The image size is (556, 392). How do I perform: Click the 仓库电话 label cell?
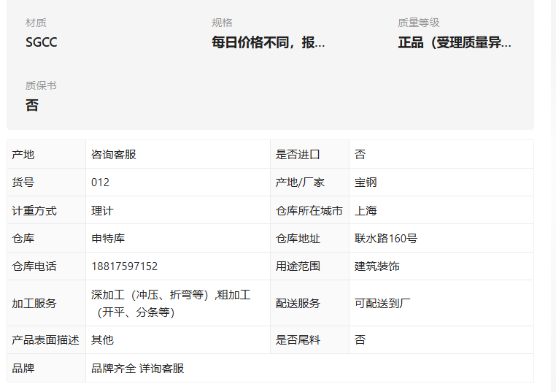(x=46, y=266)
